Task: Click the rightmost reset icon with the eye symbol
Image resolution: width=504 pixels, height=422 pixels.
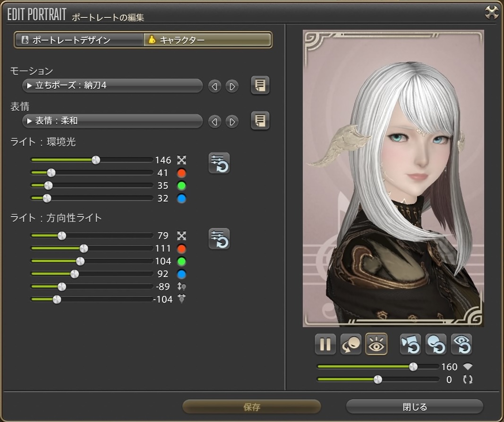Action: click(461, 344)
